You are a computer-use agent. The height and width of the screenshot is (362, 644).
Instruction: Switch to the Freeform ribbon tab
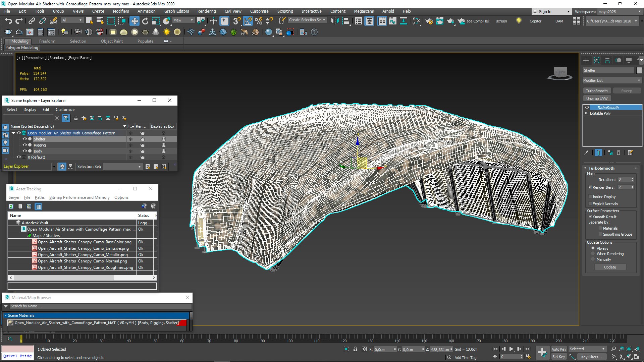pos(47,41)
